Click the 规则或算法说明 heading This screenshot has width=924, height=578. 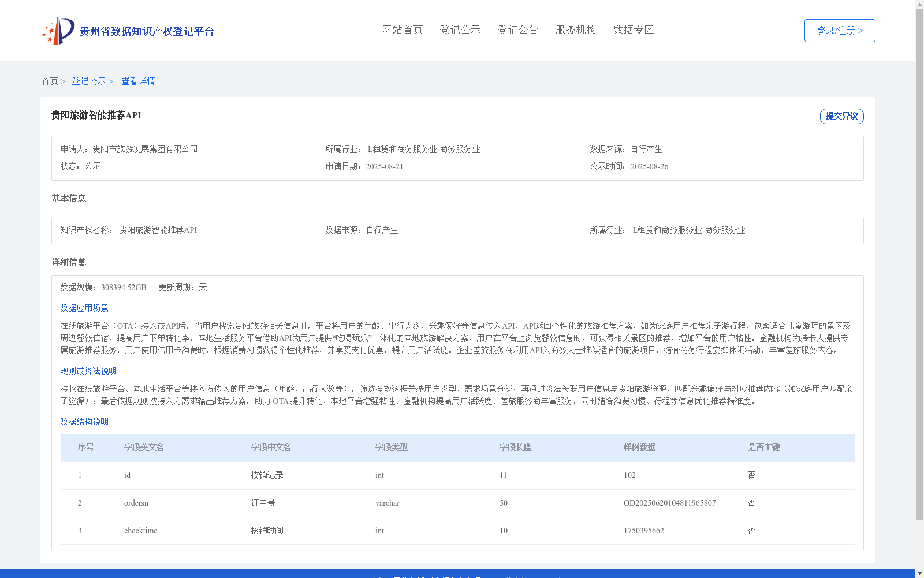[x=88, y=371]
